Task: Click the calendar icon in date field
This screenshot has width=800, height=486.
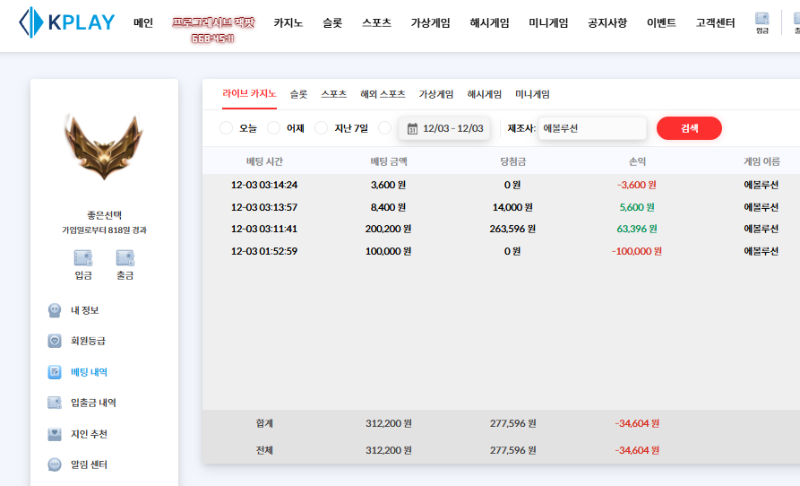Action: click(412, 129)
